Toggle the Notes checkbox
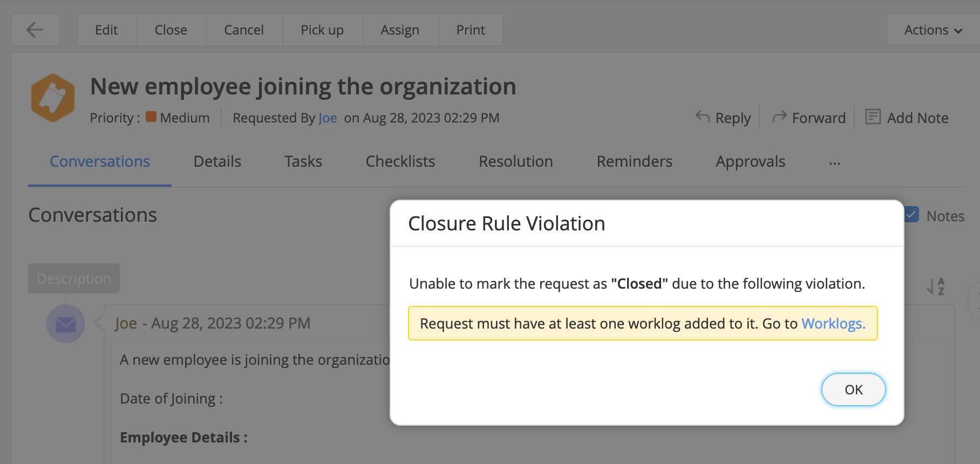Image resolution: width=980 pixels, height=464 pixels. click(x=910, y=215)
